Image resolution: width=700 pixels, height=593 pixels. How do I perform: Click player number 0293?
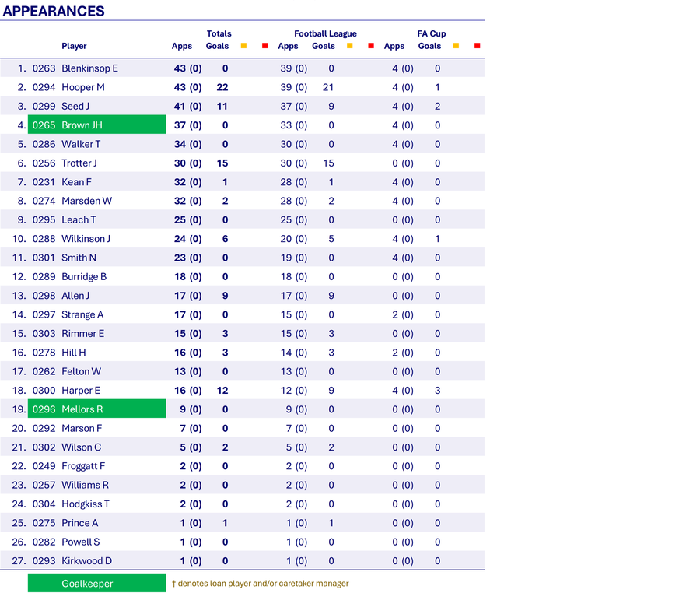click(44, 561)
